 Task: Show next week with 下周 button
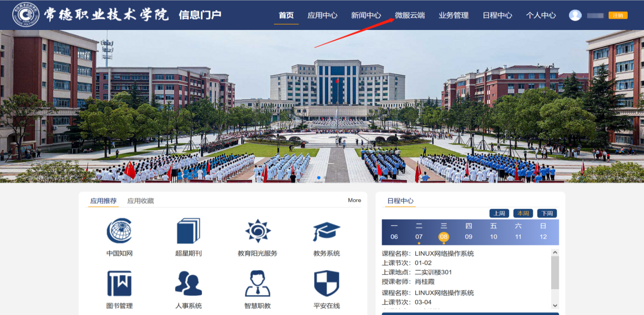547,213
